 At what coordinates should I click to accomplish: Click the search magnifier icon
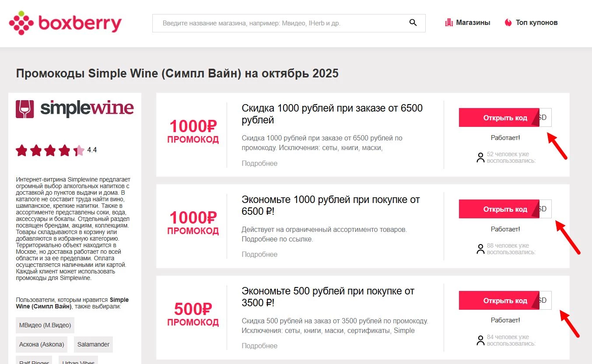(x=413, y=22)
